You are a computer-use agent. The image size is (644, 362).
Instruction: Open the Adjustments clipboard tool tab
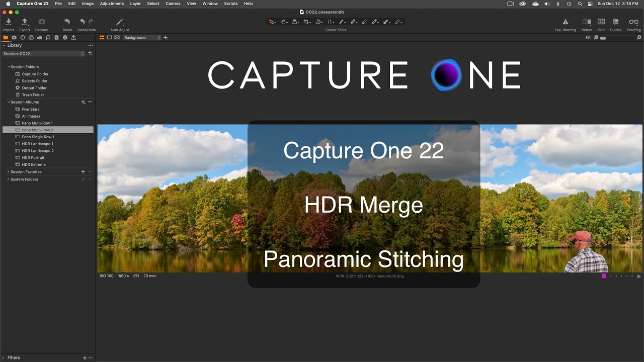coord(56,37)
